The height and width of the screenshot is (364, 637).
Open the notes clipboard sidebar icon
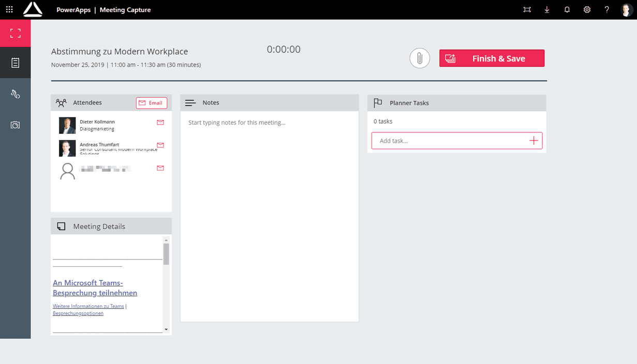pyautogui.click(x=16, y=63)
